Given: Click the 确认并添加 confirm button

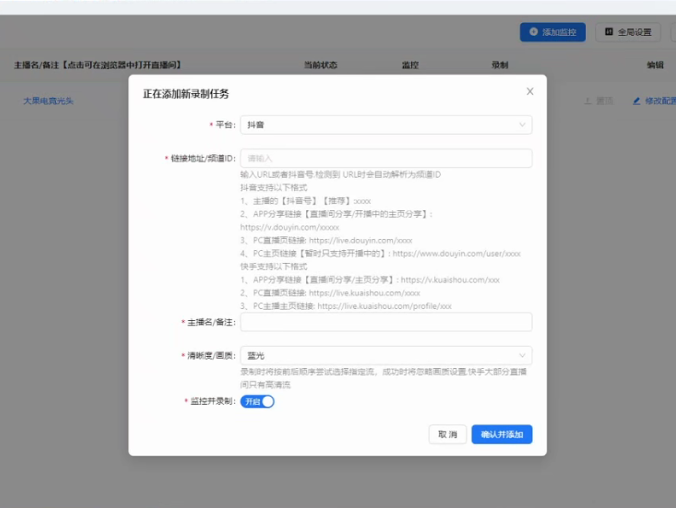Looking at the screenshot, I should (502, 434).
